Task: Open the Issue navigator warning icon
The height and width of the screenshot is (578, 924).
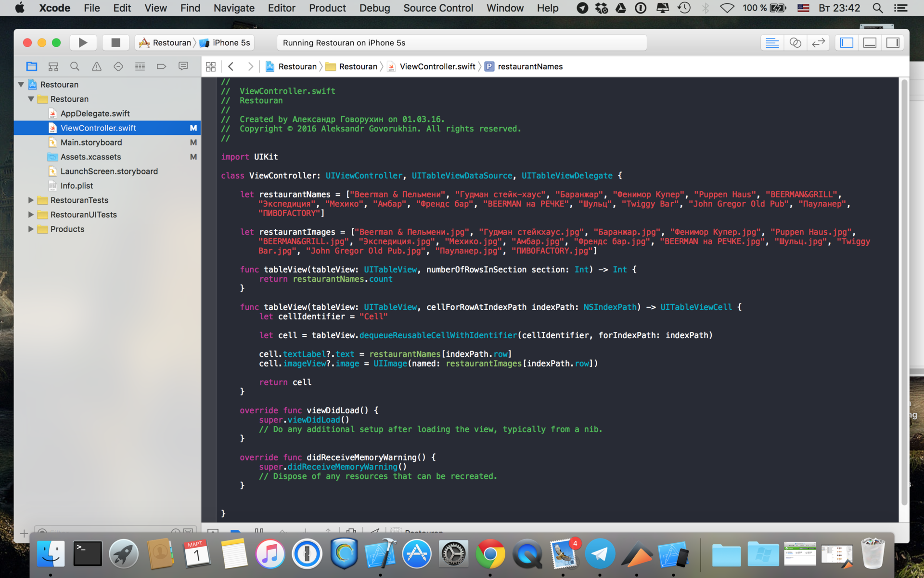Action: [x=97, y=66]
